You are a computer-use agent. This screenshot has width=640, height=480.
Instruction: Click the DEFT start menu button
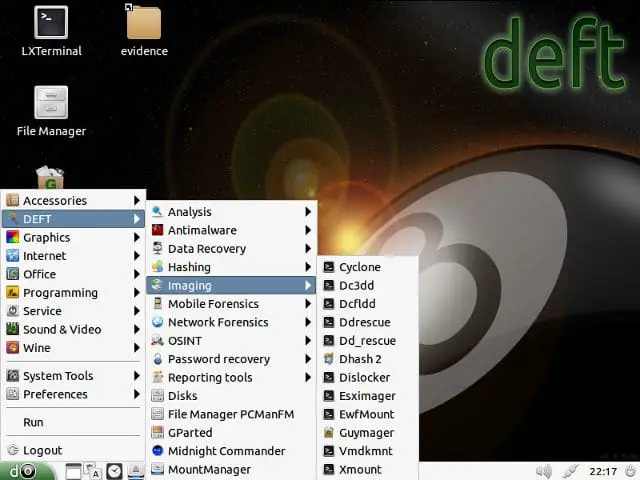(22, 470)
